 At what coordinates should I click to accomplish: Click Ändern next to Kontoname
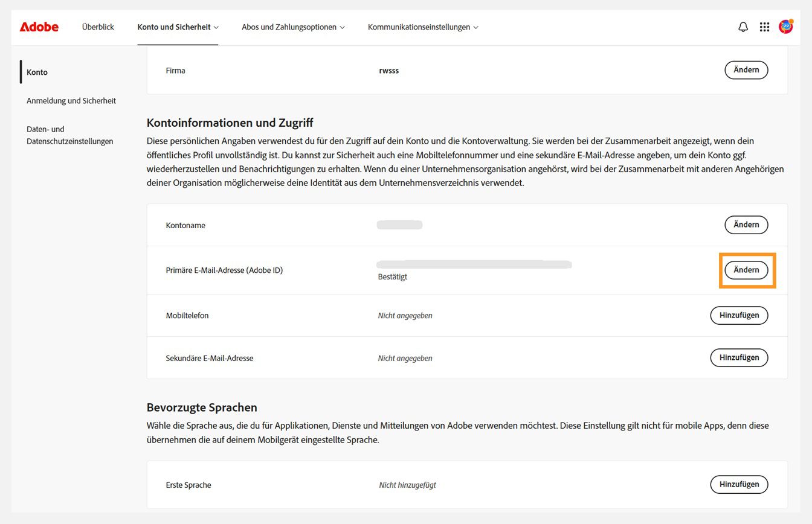(x=746, y=225)
